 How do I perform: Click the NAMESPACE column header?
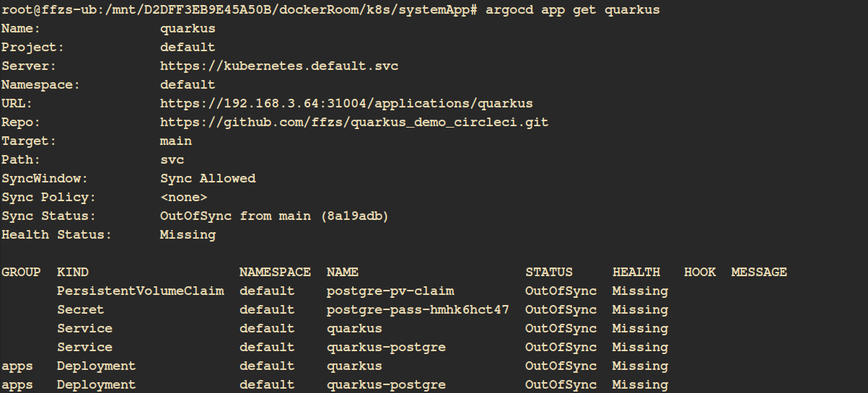click(x=275, y=273)
